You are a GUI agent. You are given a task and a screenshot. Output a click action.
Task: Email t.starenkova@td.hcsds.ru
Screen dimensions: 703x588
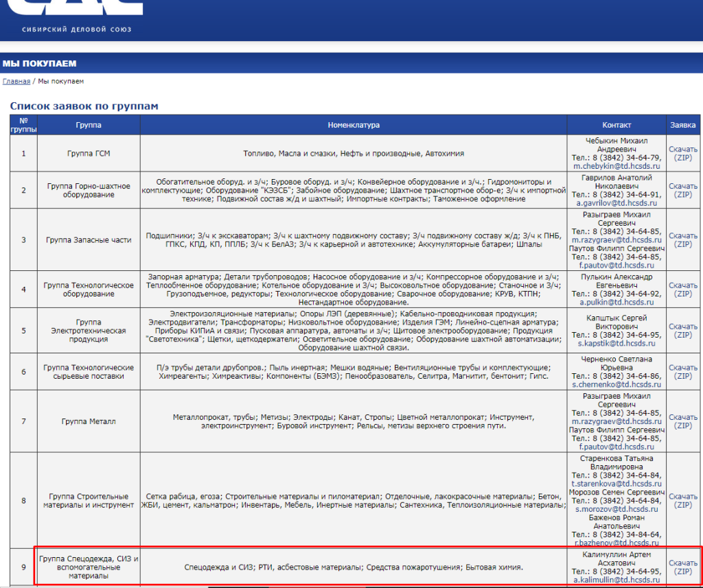(616, 484)
